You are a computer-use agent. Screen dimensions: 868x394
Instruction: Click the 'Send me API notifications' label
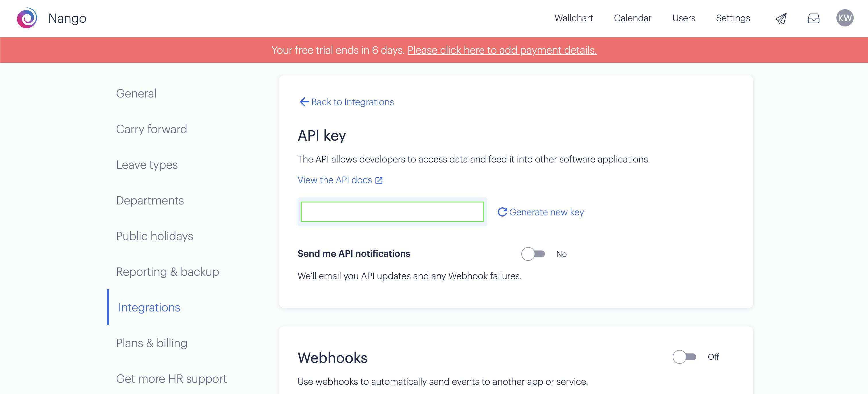pyautogui.click(x=354, y=254)
